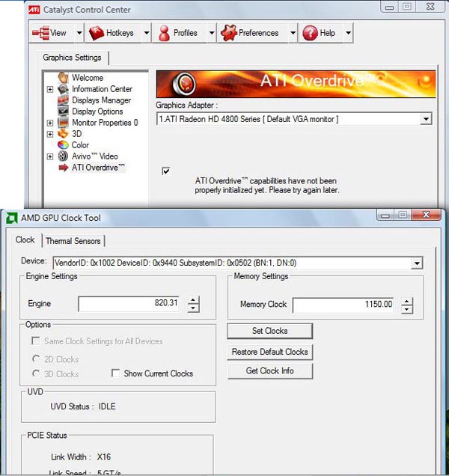Image resolution: width=449 pixels, height=476 pixels.
Task: Click the Displays Manager icon
Action: 63,100
